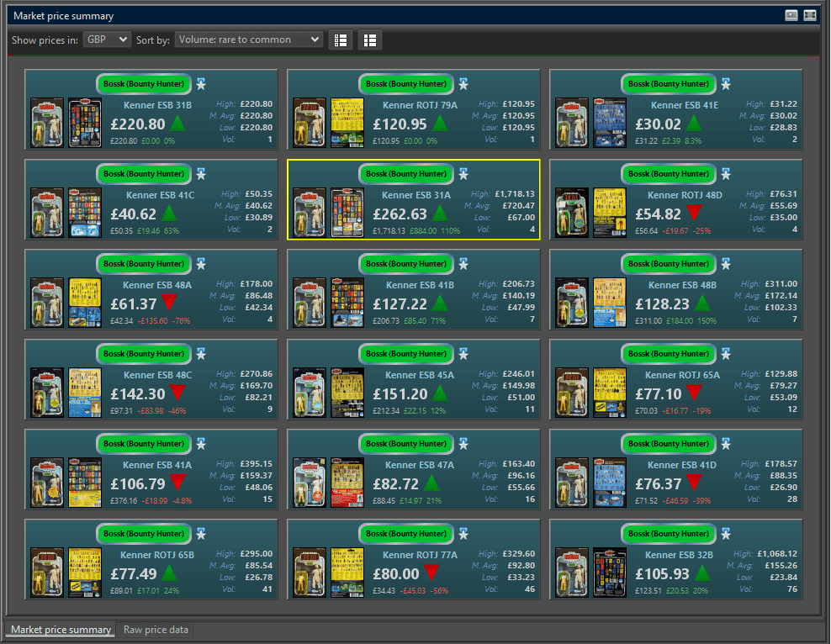This screenshot has width=831, height=644.
Task: Click the star medal icon on ESB 32B card
Action: (x=726, y=534)
